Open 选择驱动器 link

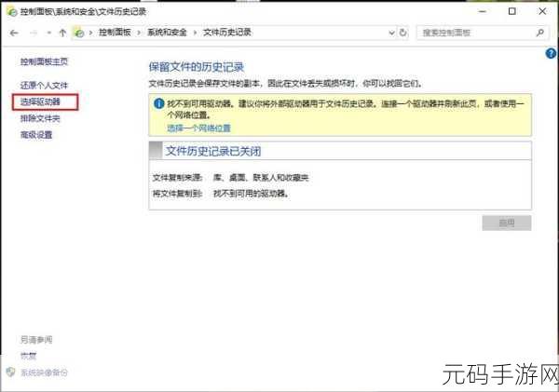click(x=40, y=101)
